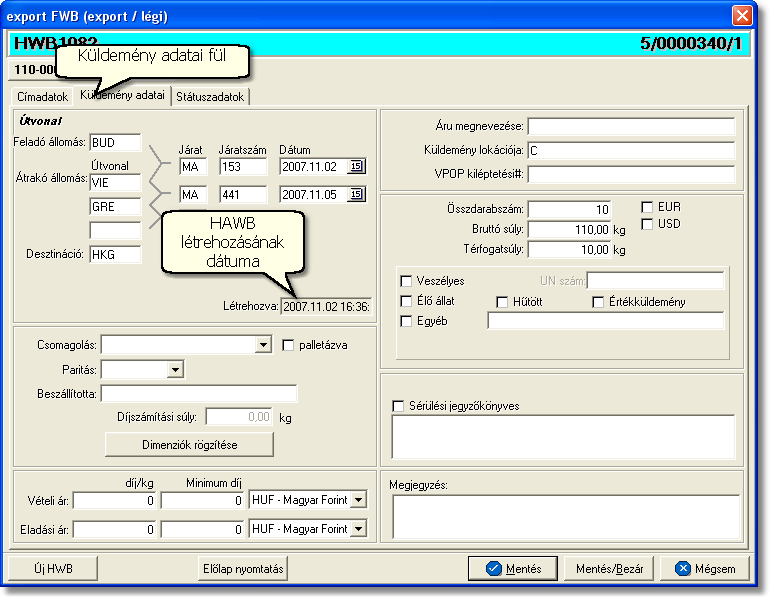Click the empty route field below GRE
Screen dimensions: 770x599
coord(115,230)
